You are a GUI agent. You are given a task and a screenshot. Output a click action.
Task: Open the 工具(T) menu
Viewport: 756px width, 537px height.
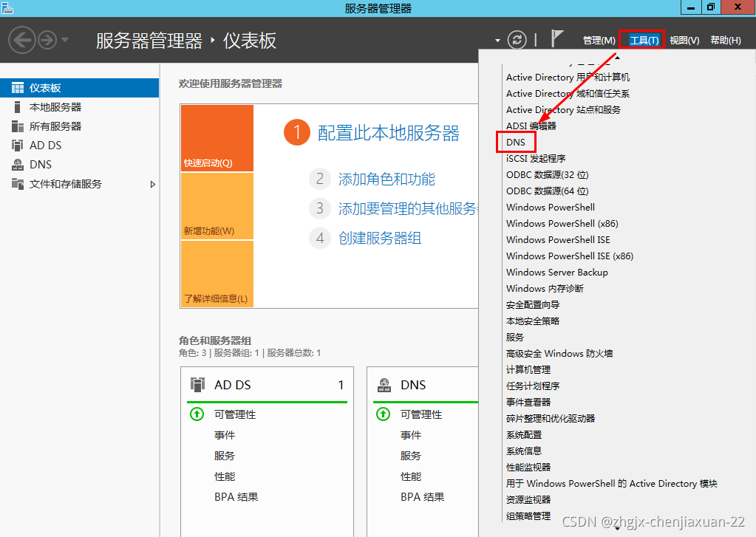(644, 41)
